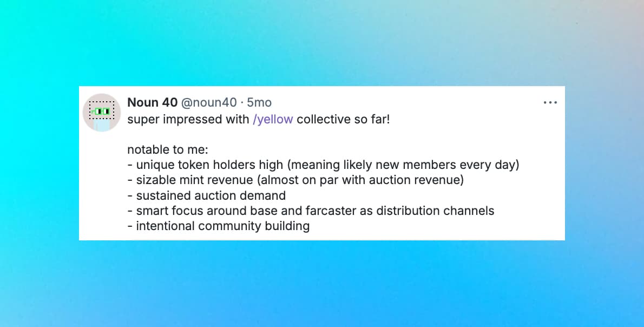This screenshot has width=644, height=327.
Task: Click the "intentional community building" bullet
Action: tap(222, 226)
